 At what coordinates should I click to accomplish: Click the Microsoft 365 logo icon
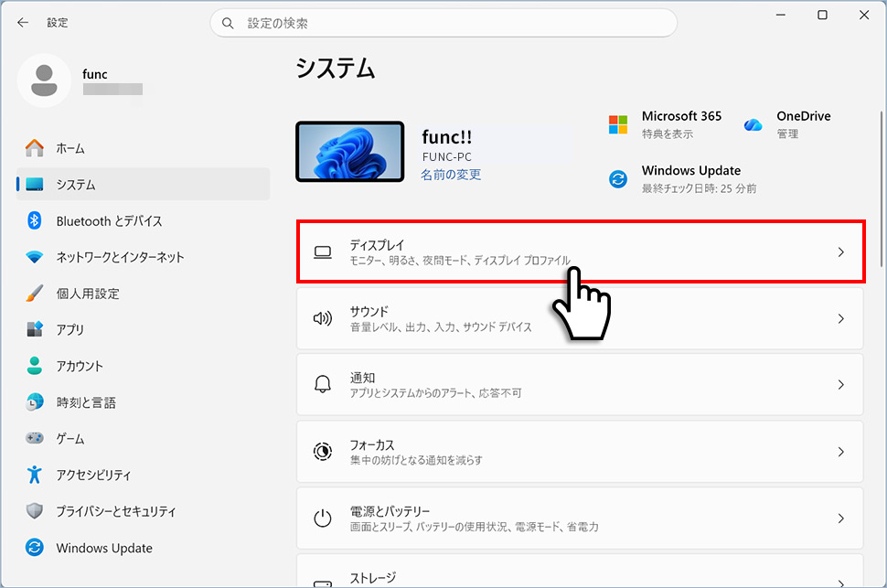[618, 124]
